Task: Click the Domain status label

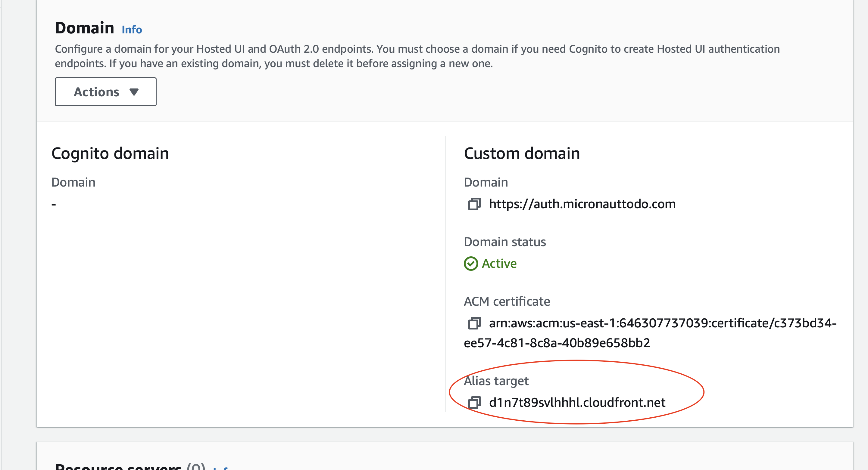Action: [504, 242]
